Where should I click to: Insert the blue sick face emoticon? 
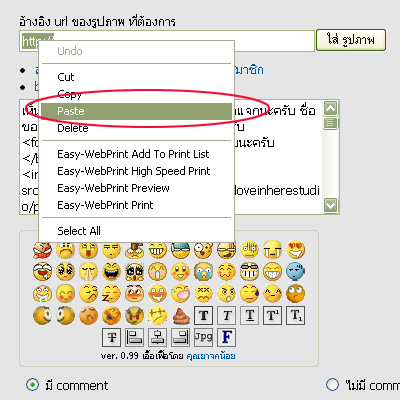[x=296, y=271]
